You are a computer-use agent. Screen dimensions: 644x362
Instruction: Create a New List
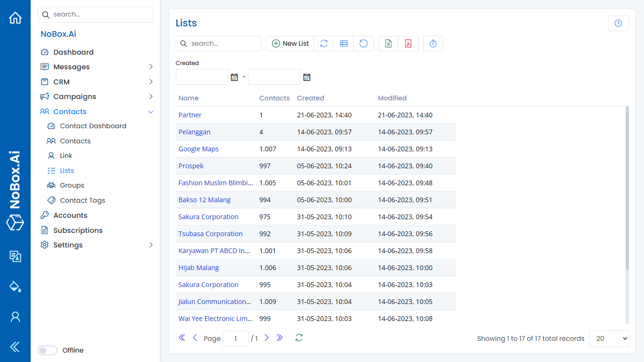tap(289, 43)
